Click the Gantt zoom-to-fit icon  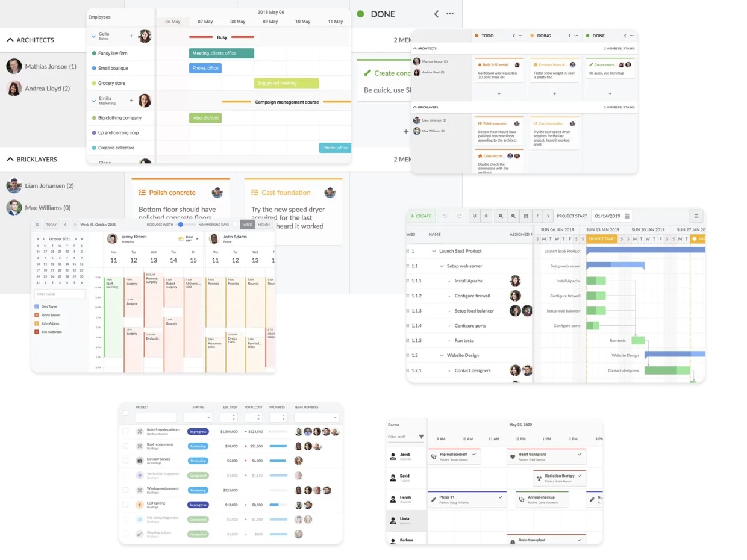point(526,216)
